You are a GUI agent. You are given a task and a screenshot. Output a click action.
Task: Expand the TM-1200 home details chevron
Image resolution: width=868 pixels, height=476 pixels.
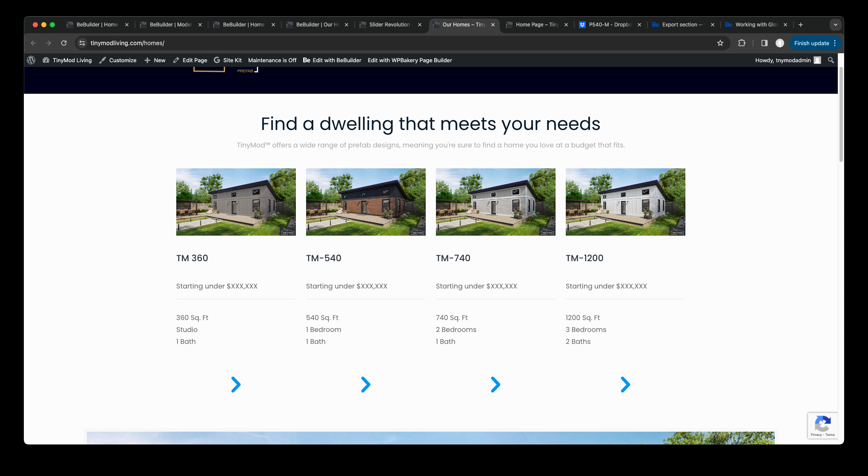tap(625, 384)
